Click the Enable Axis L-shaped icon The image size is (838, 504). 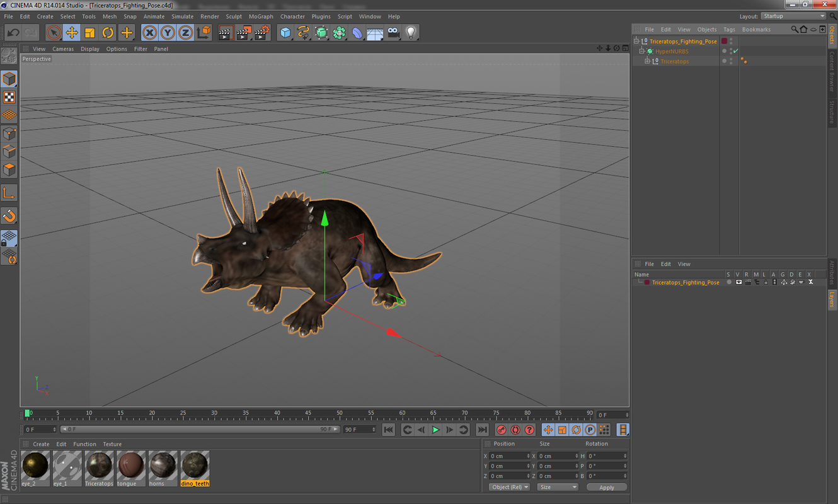tap(9, 193)
